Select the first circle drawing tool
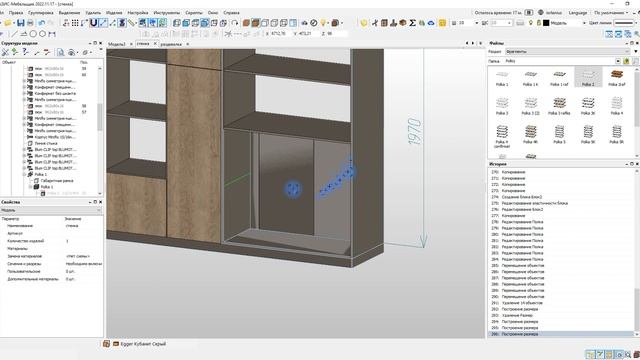640x360 pixels. pos(33,34)
